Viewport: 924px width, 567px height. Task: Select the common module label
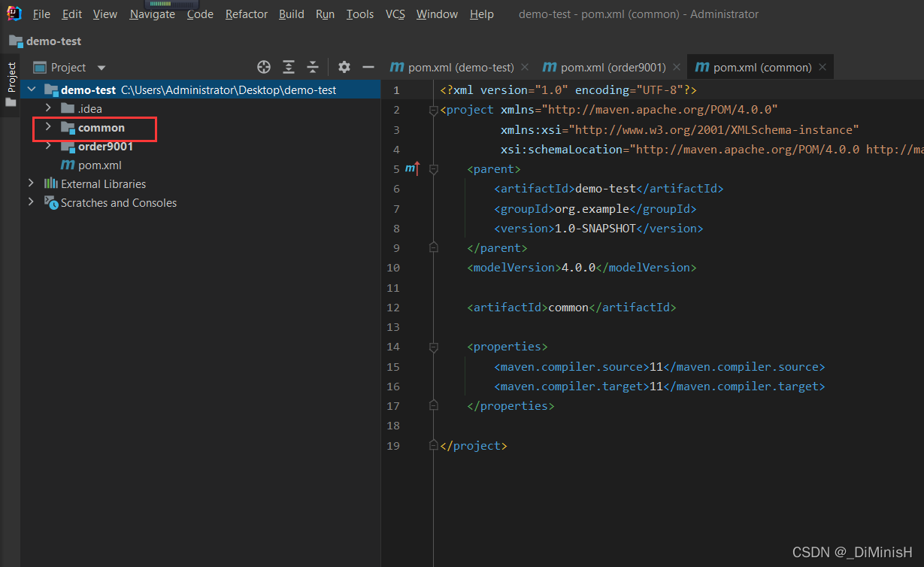(101, 127)
